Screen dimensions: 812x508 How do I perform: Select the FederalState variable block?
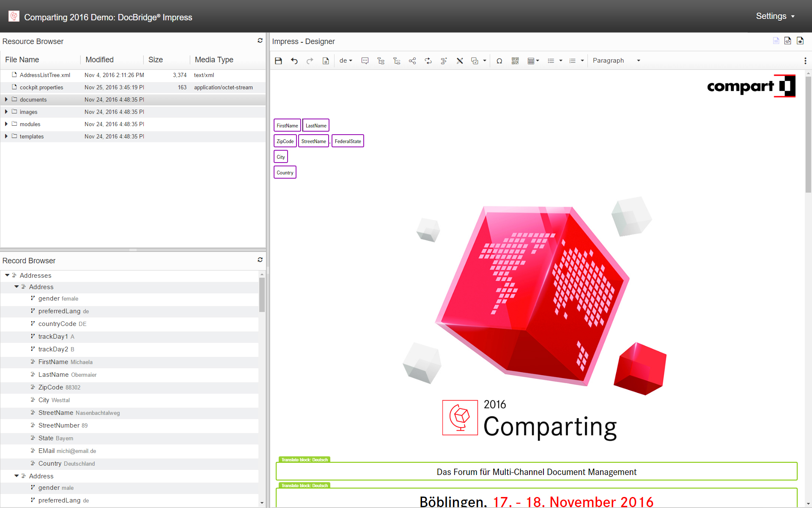[x=348, y=141]
